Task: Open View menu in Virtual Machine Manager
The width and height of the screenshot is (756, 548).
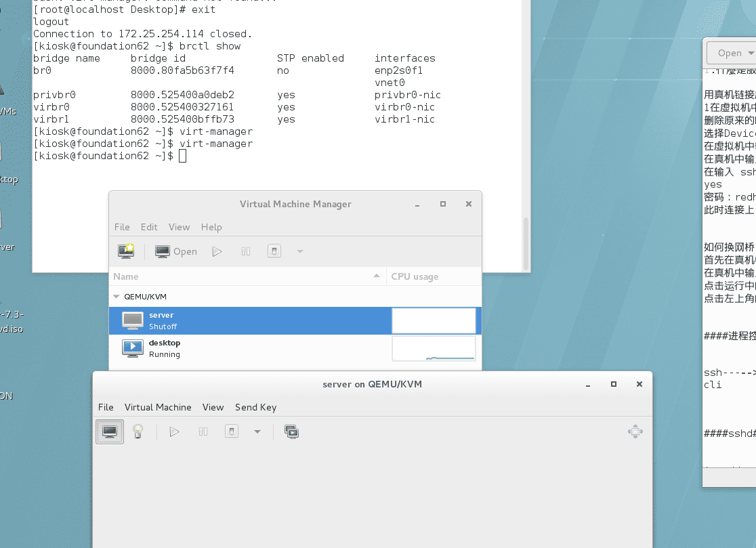Action: pyautogui.click(x=179, y=227)
